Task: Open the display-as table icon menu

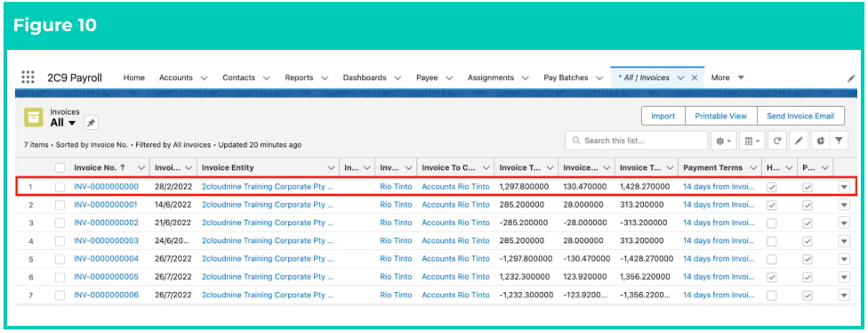Action: coord(751,141)
